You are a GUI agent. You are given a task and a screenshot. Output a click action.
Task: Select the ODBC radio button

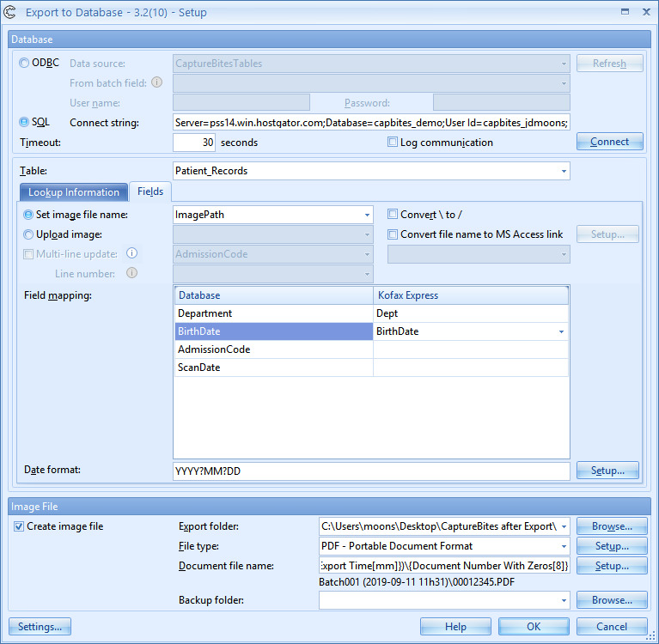tap(24, 64)
